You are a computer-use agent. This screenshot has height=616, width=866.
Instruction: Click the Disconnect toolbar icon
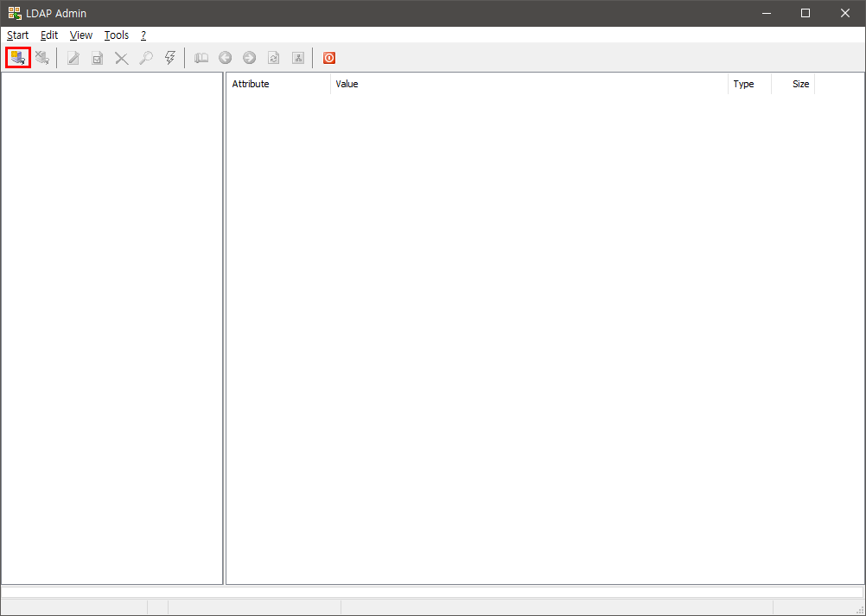(x=41, y=58)
